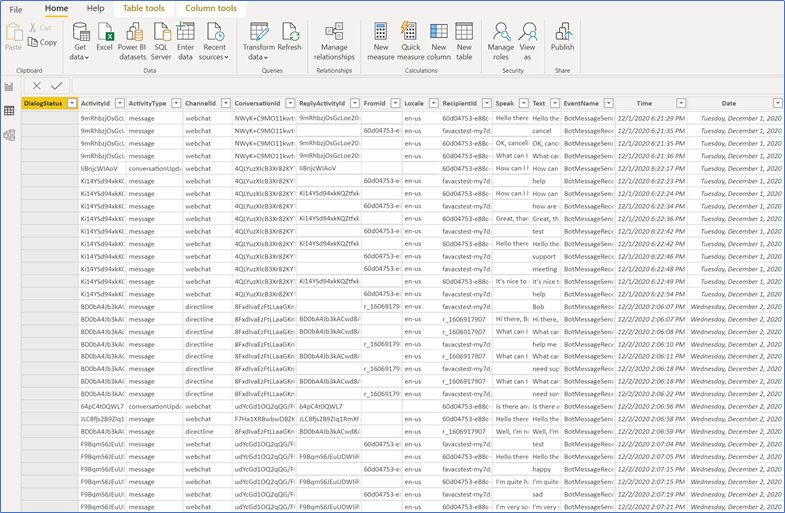Switch to Model view in sidebar
The image size is (785, 513).
point(9,135)
